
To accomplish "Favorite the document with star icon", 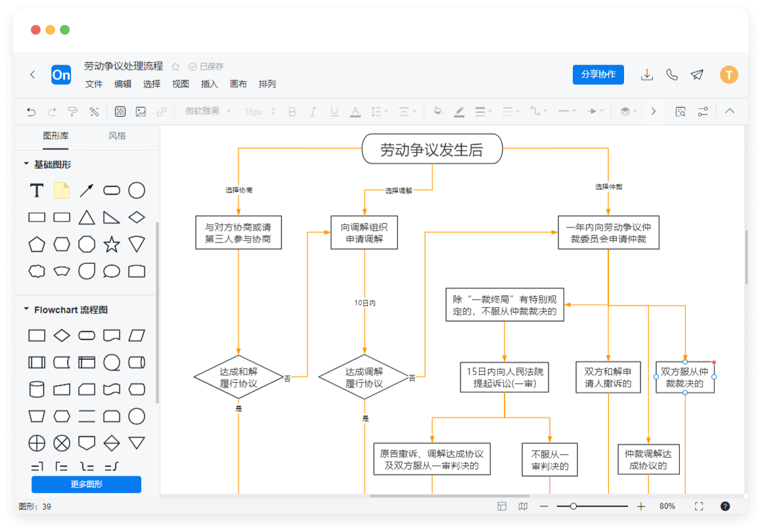I will [175, 66].
